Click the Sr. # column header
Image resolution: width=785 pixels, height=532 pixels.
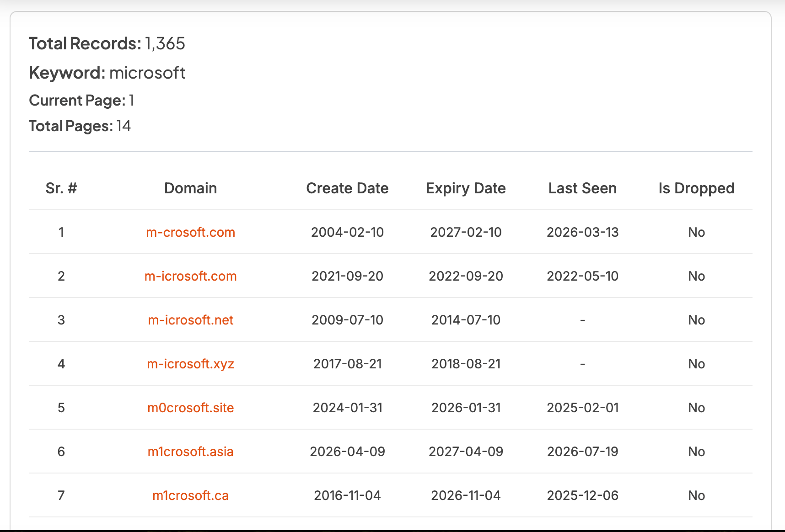pos(61,188)
